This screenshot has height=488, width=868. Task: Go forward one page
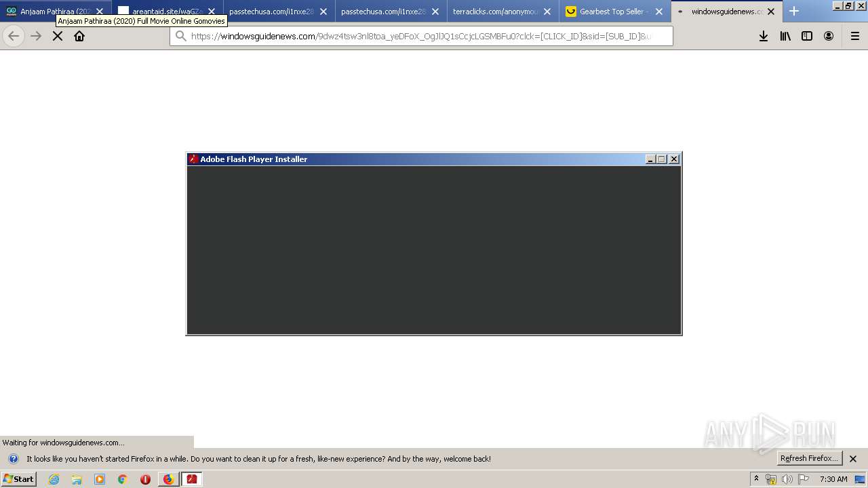click(36, 36)
